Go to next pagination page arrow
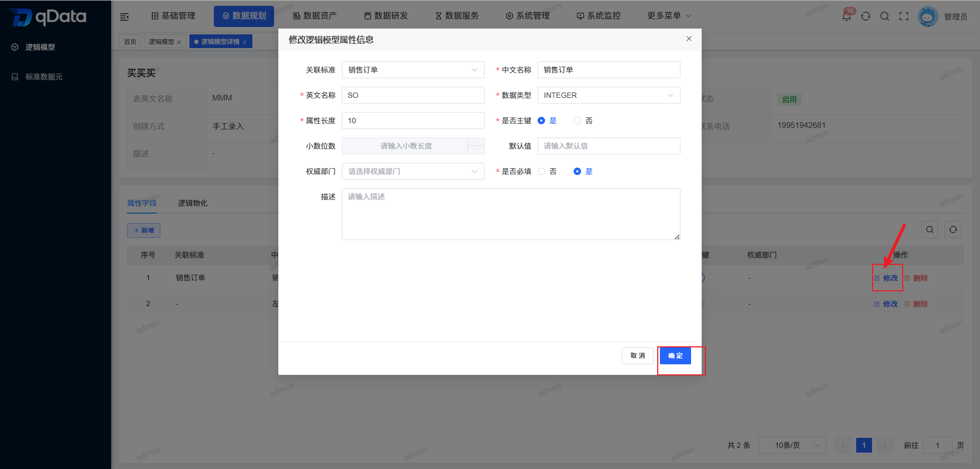The image size is (980, 469). (x=884, y=445)
